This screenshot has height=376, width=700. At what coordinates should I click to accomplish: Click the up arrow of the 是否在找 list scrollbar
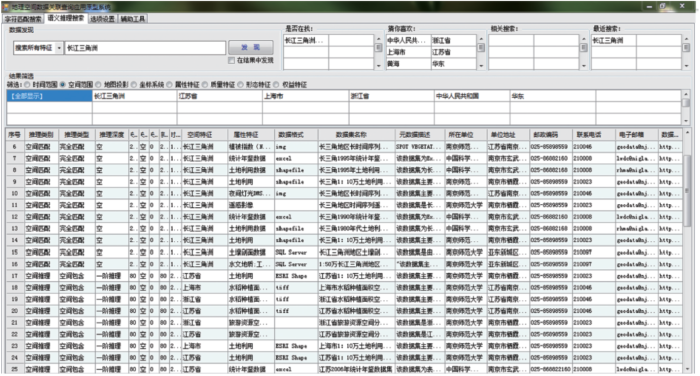[379, 39]
